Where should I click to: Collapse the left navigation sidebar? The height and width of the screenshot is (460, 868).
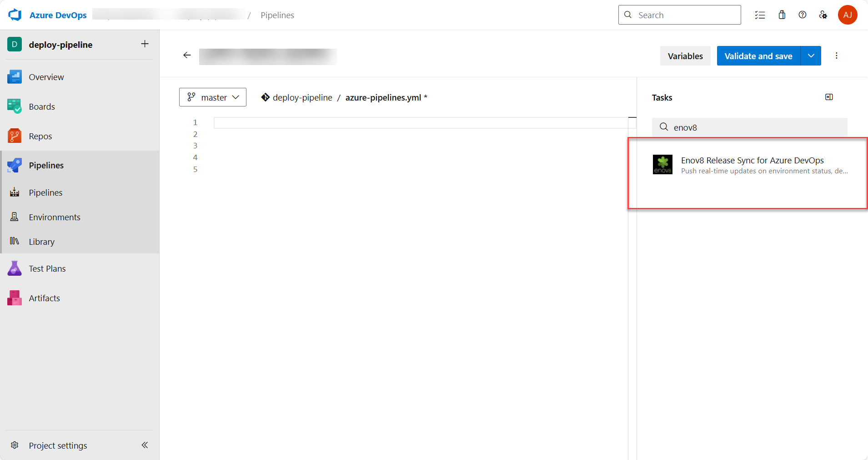145,445
